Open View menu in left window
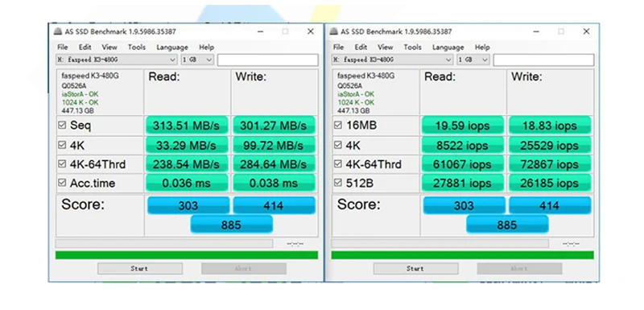 click(x=109, y=48)
